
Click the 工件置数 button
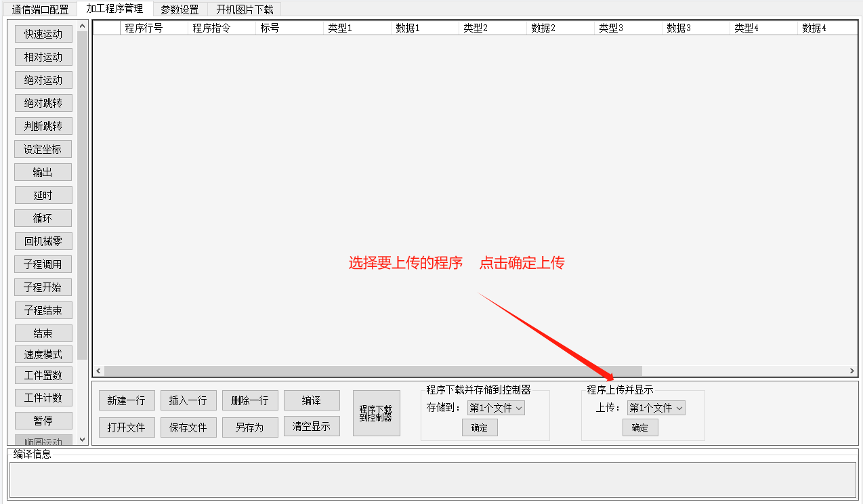43,375
